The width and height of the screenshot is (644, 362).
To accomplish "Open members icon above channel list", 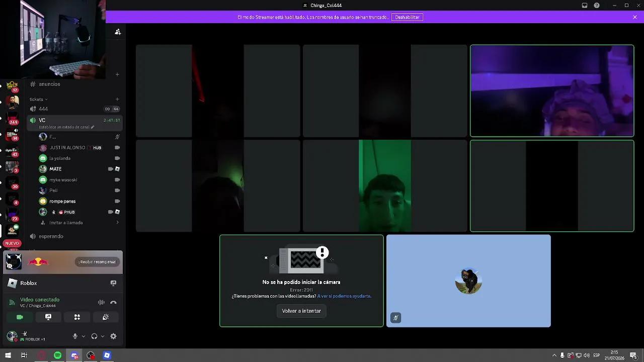I will (x=118, y=32).
